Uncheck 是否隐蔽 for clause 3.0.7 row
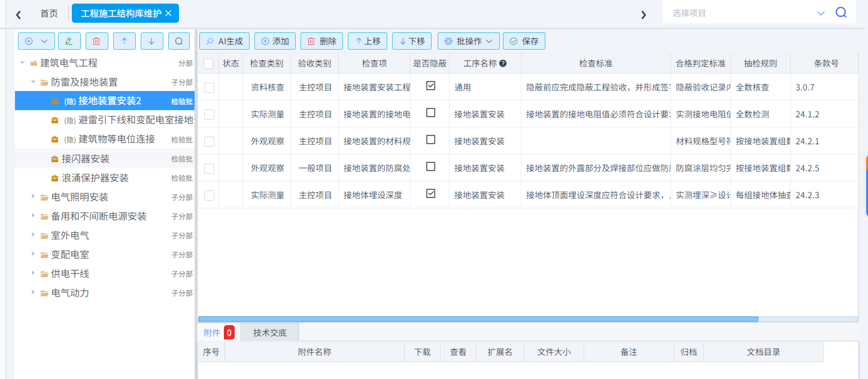Image resolution: width=868 pixels, height=379 pixels. 430,86
